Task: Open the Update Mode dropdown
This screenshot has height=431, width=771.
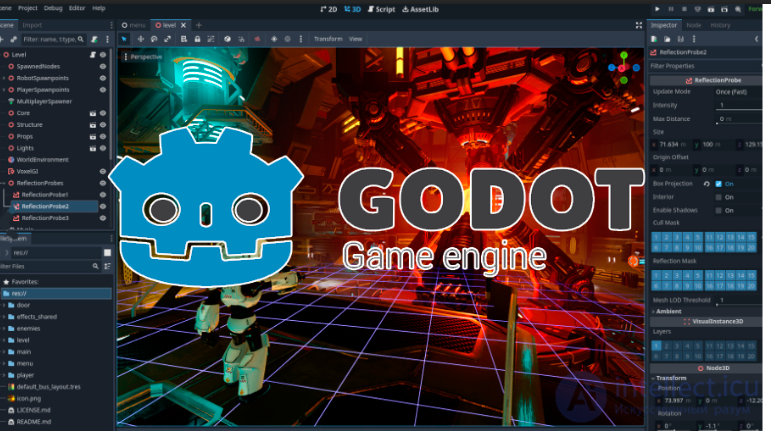Action: coord(738,92)
